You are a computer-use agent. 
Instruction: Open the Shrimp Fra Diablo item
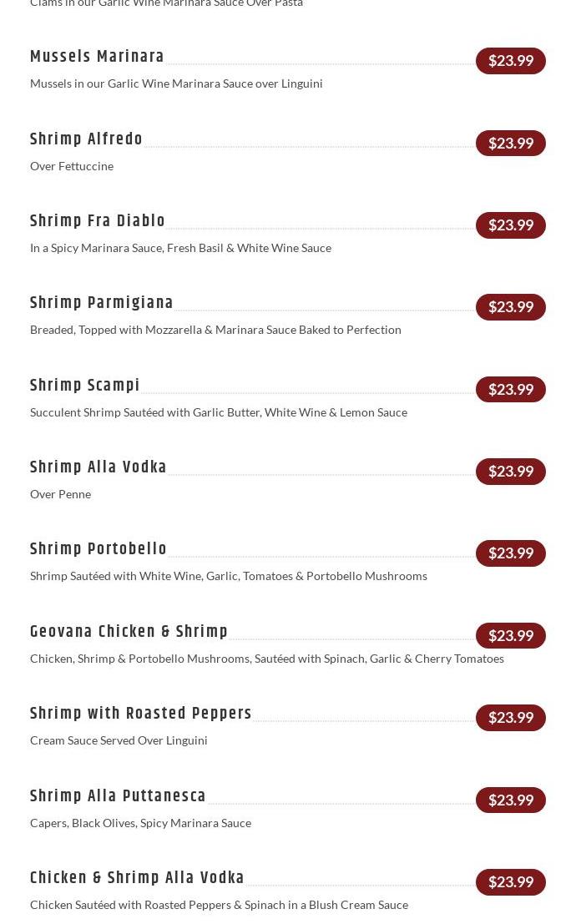[98, 221]
